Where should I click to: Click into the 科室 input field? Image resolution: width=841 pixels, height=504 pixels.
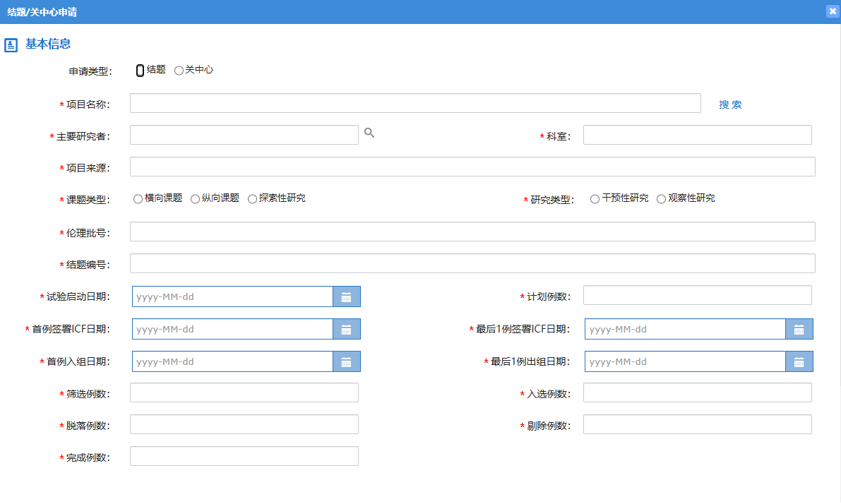pos(697,135)
